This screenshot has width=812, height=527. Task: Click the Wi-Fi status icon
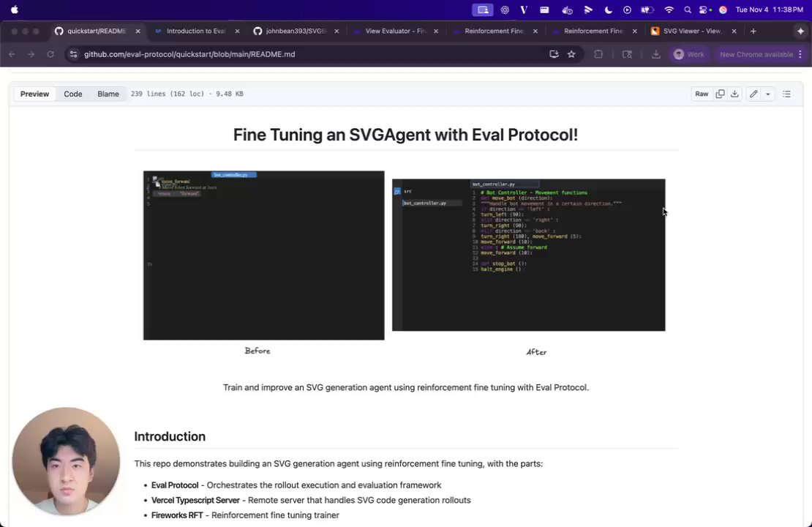[669, 10]
